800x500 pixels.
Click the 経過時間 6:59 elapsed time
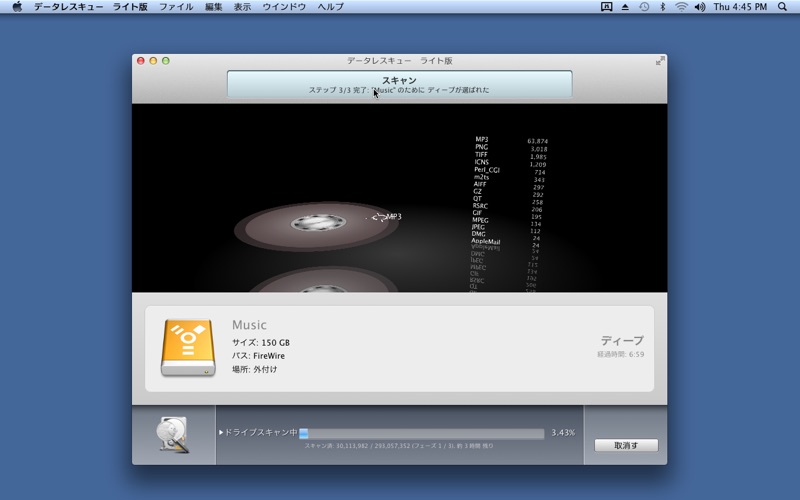[x=620, y=354]
